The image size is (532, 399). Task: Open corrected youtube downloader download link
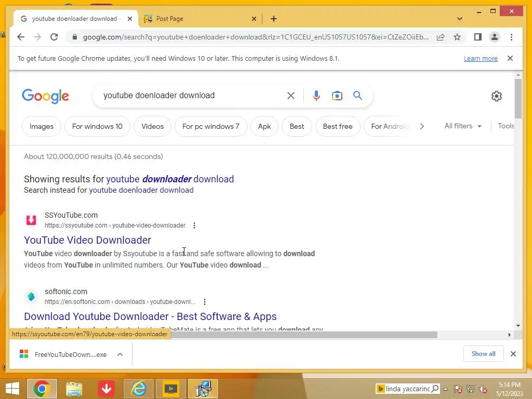170,179
